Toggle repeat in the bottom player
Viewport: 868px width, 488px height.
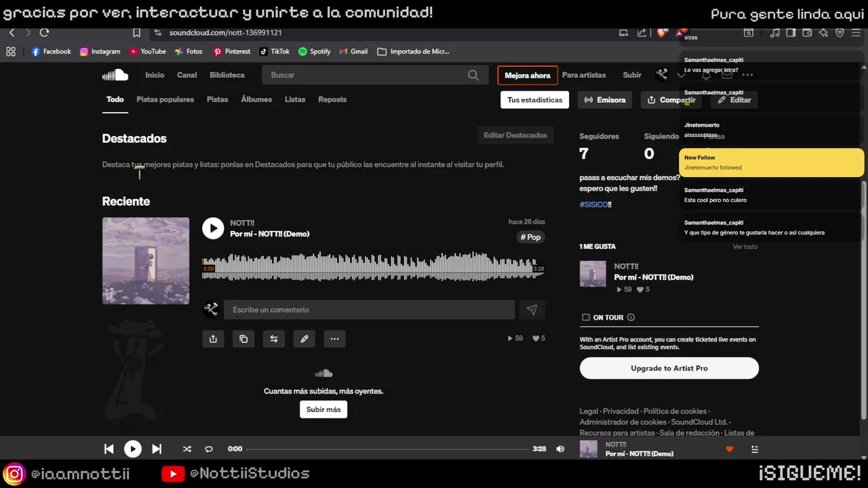(209, 449)
